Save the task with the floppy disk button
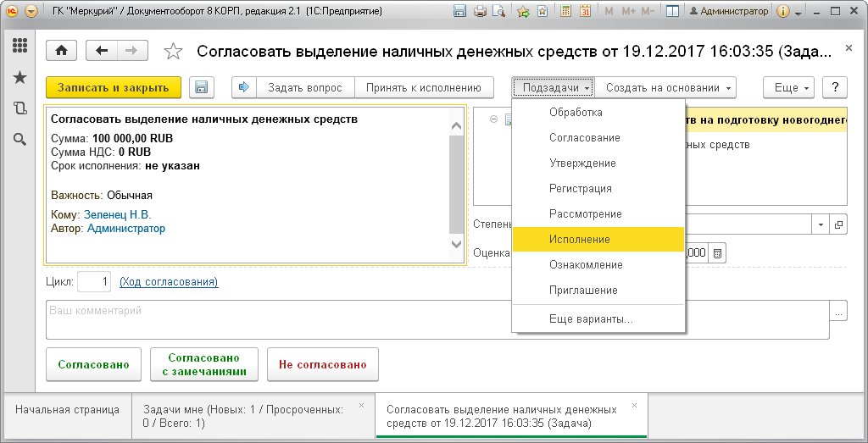Image resolution: width=868 pixels, height=443 pixels. coord(202,87)
